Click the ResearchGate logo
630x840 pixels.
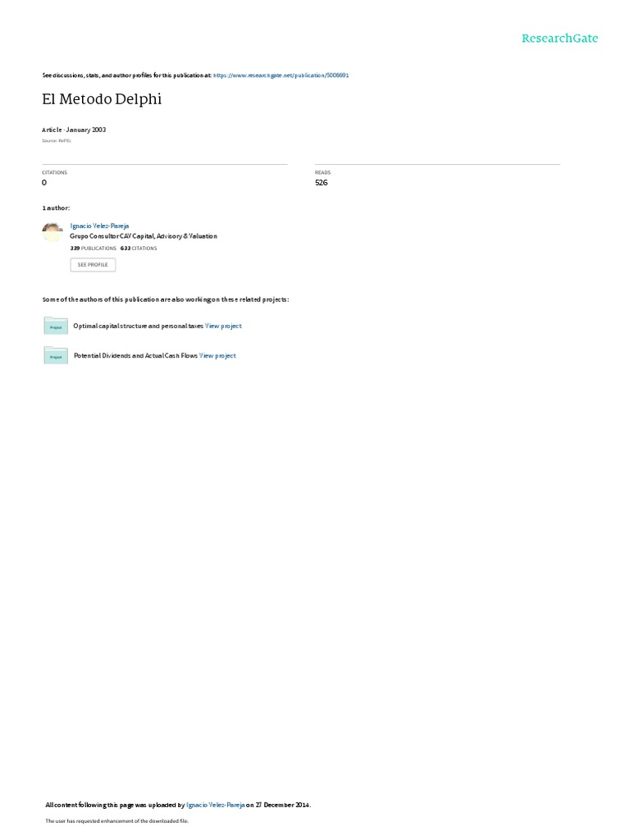tap(559, 38)
